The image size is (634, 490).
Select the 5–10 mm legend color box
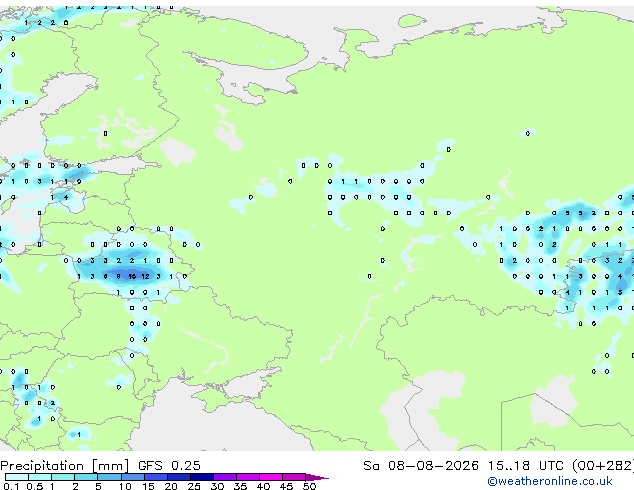tap(109, 477)
